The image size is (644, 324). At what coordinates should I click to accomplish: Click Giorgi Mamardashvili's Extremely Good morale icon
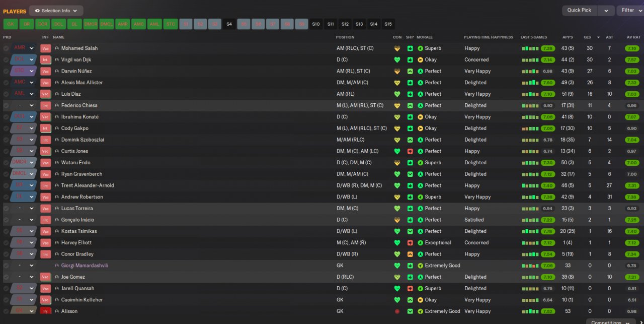[420, 266]
